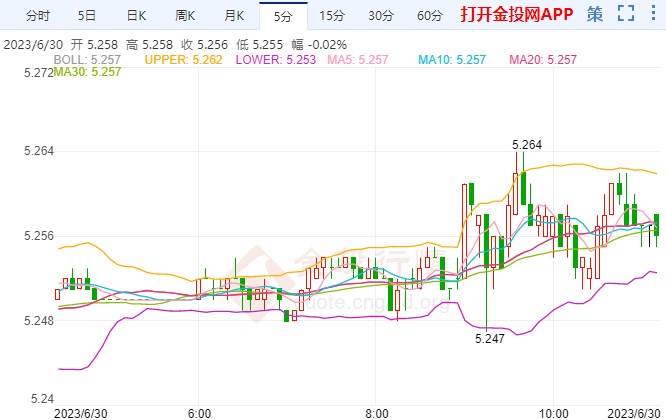Viewport: 666px width, 420px height.
Task: Click the MA5: 5.257 label
Action: pos(358,59)
